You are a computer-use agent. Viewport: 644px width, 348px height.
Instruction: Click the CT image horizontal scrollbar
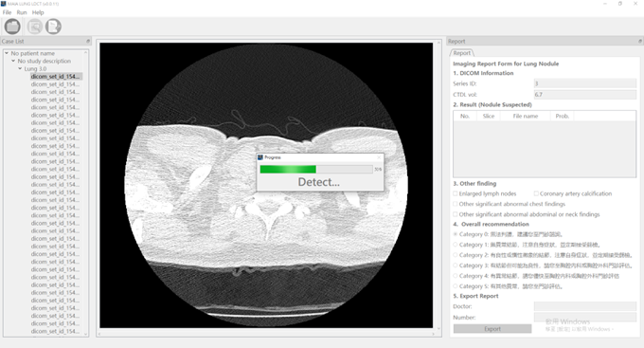[x=266, y=334]
